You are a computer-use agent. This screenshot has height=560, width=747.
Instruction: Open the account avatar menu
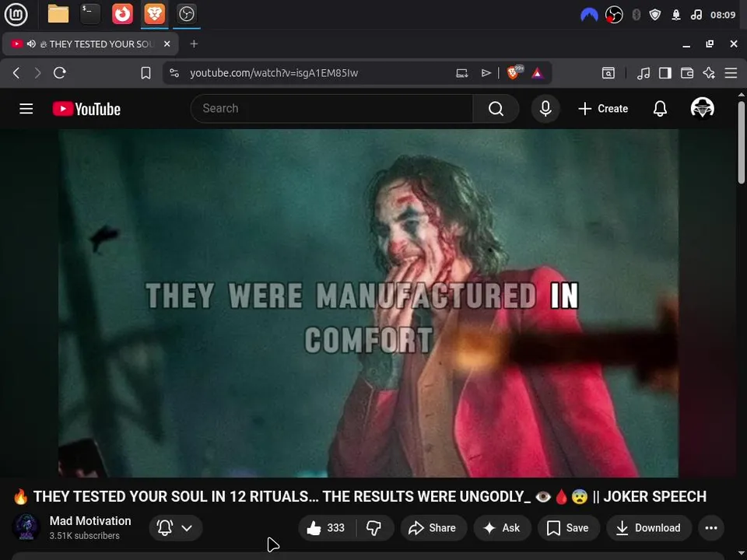(x=702, y=108)
